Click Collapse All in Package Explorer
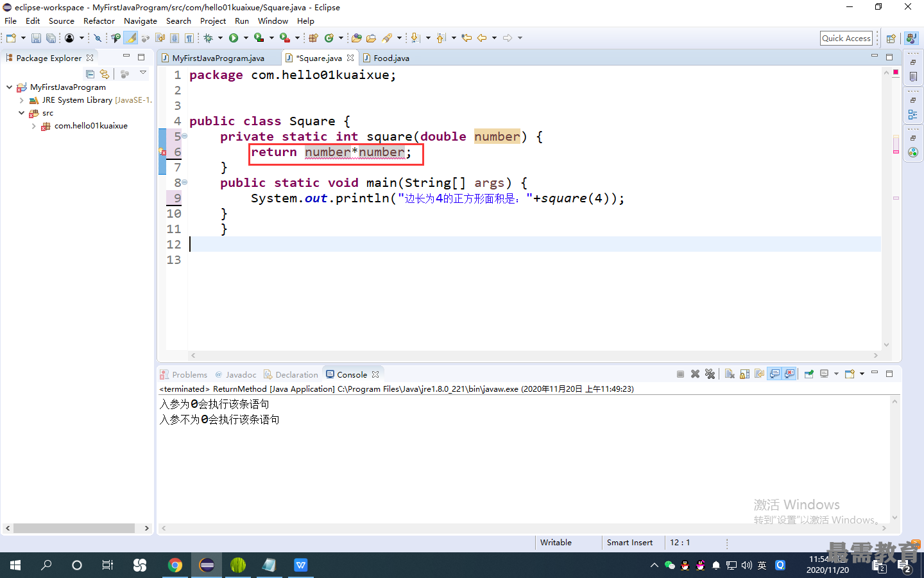This screenshot has height=578, width=924. coord(90,74)
